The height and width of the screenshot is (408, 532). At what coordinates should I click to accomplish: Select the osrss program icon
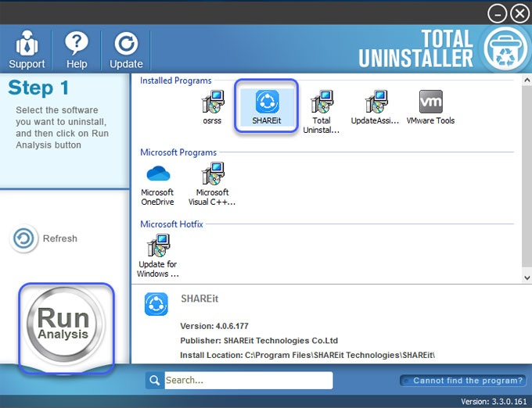coord(212,107)
